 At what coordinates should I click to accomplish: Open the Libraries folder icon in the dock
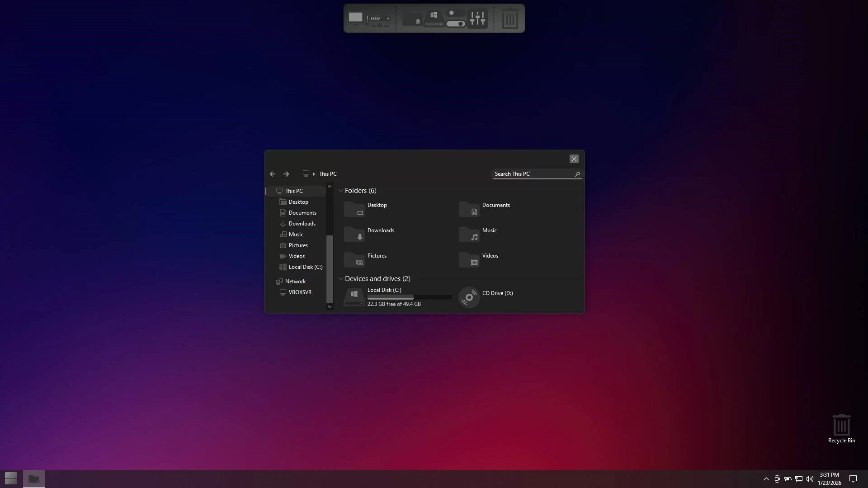(x=412, y=19)
